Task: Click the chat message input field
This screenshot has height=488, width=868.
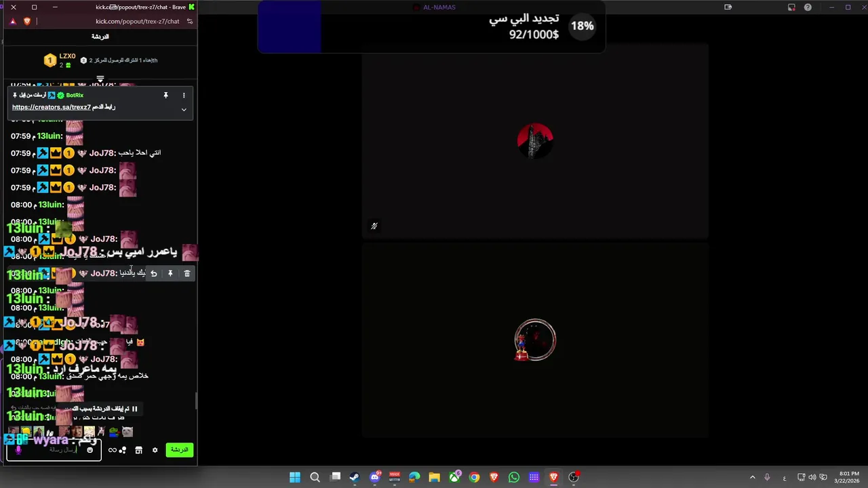Action: click(x=54, y=450)
